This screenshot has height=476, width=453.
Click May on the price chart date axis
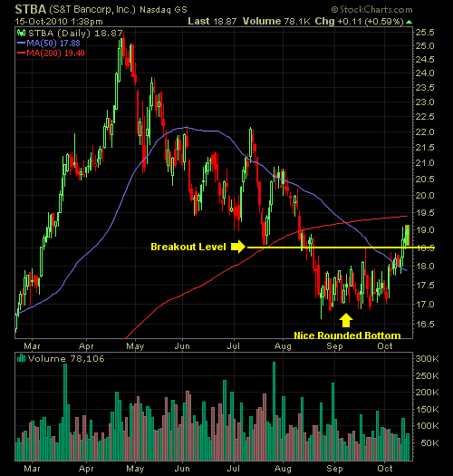pyautogui.click(x=135, y=346)
